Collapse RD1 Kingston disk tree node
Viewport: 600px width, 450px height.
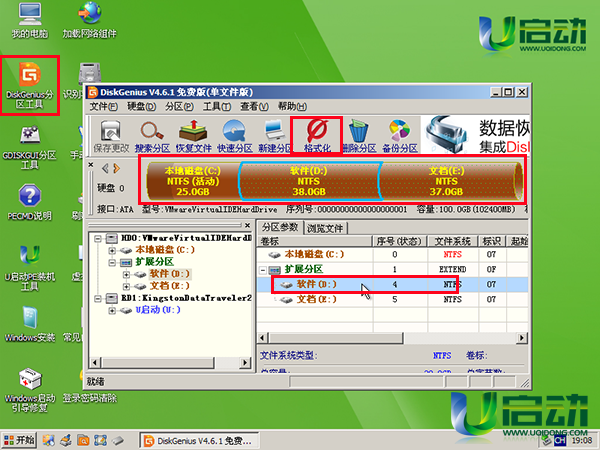tap(98, 298)
